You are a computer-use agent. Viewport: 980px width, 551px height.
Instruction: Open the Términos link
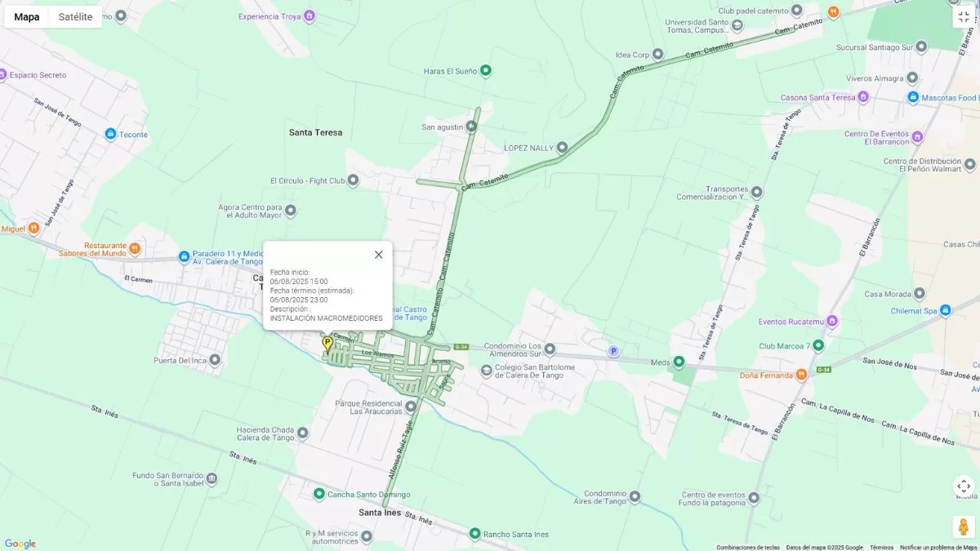coord(881,548)
